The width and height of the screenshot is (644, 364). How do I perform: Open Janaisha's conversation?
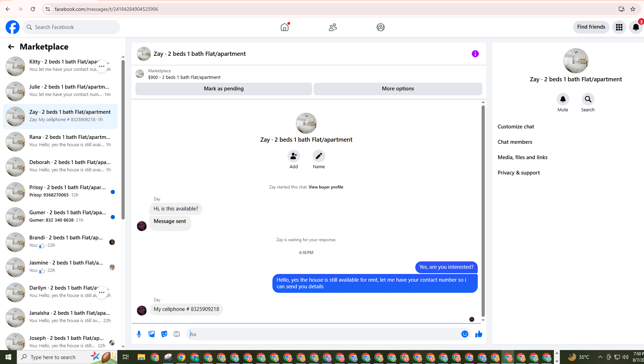60,317
